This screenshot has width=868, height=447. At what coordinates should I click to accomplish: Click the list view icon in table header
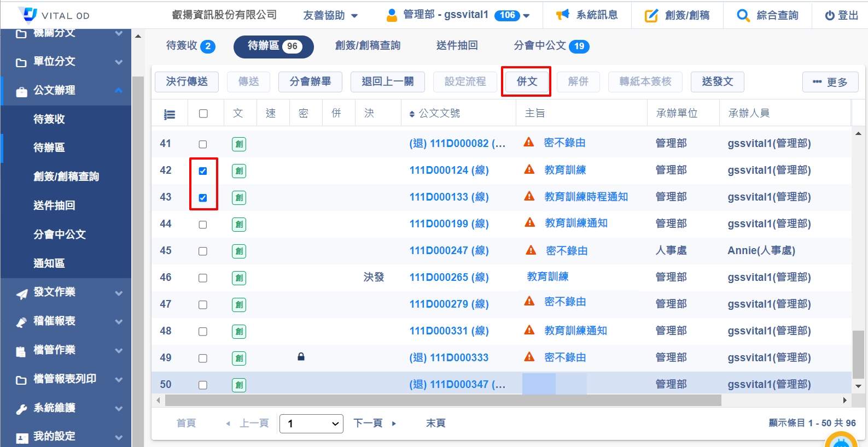(170, 114)
